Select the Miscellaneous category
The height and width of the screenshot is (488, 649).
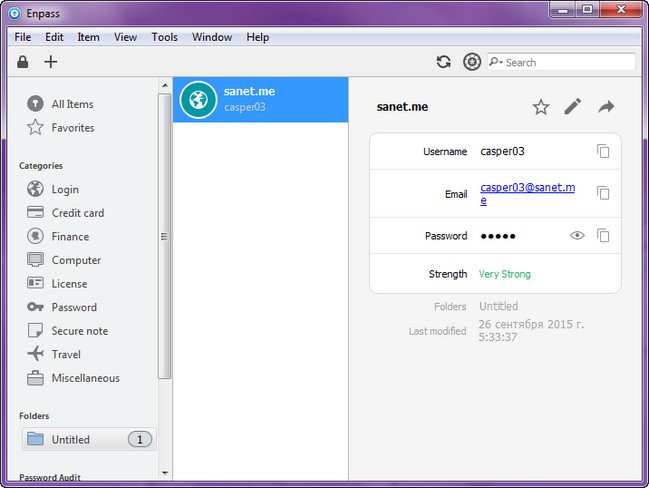[73, 378]
